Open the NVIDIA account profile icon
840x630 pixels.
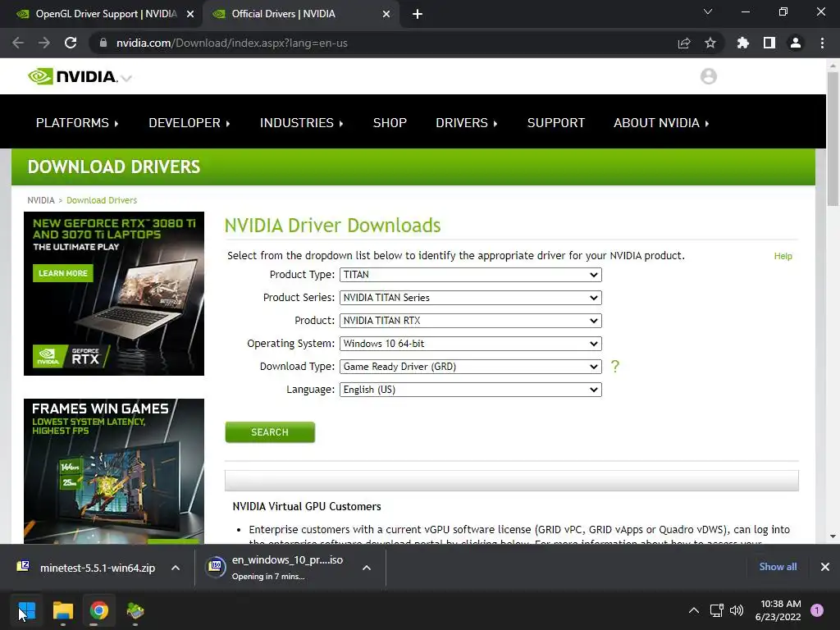pos(708,76)
